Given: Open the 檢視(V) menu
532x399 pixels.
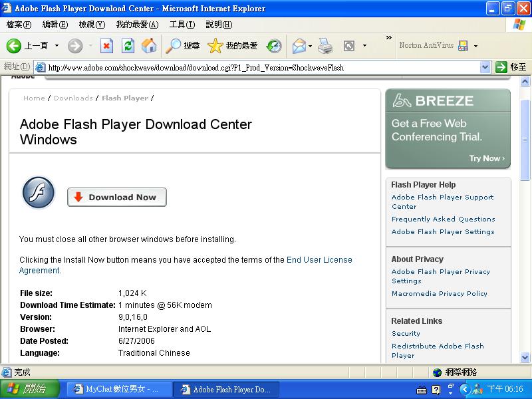Looking at the screenshot, I should (92, 25).
